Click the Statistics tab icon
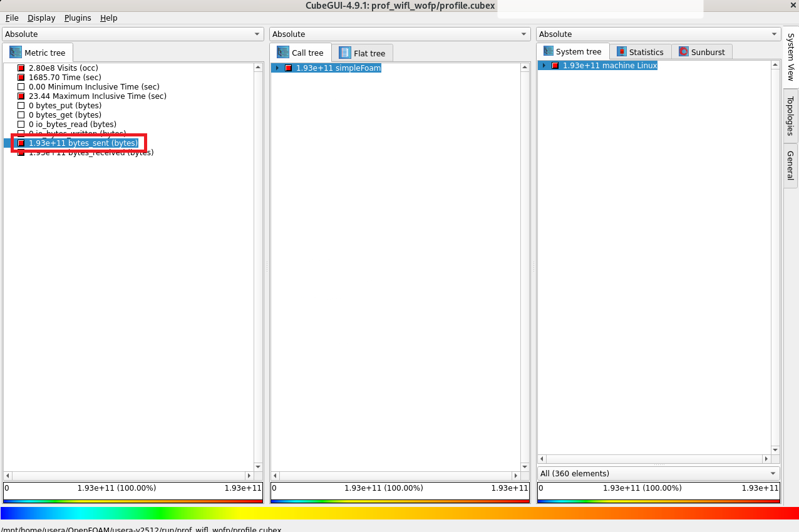 point(622,52)
